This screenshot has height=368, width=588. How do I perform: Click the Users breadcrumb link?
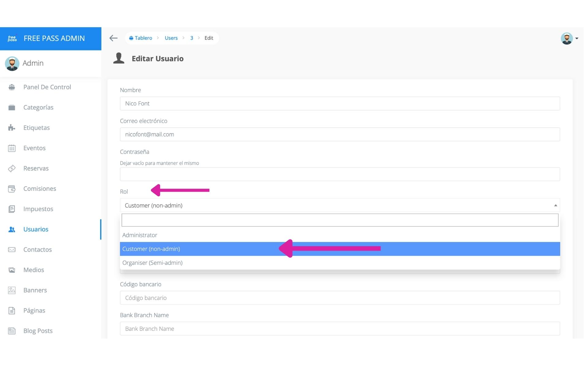(x=171, y=38)
